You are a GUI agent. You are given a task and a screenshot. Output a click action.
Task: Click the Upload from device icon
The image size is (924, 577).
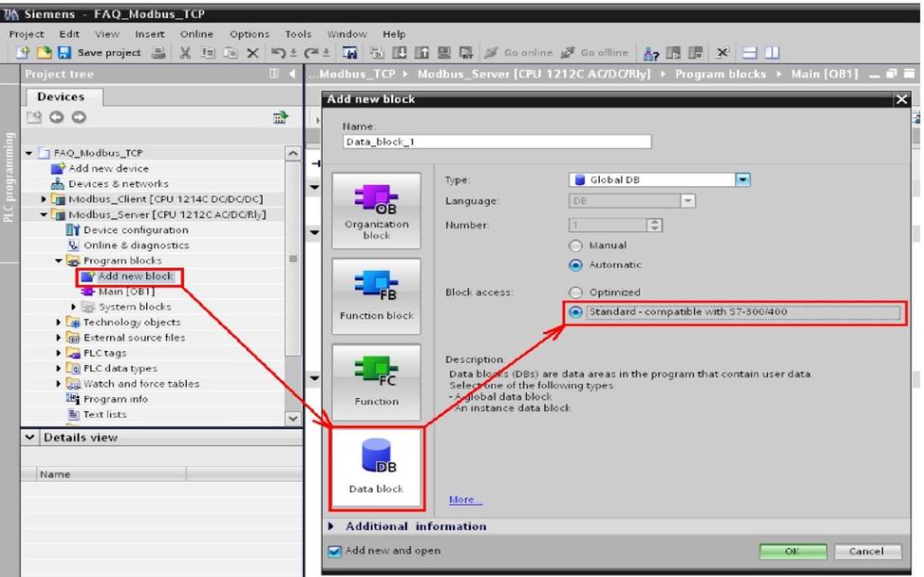(x=422, y=53)
